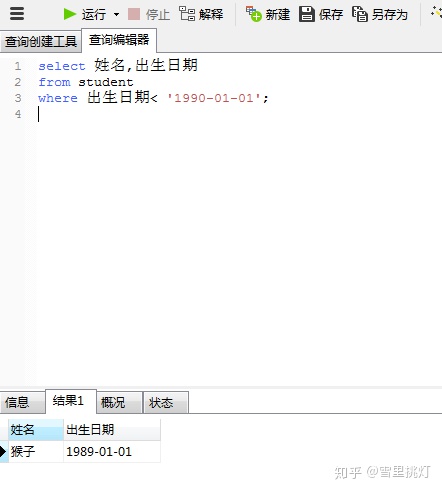442x492 pixels.
Task: Open the 信息 result tab
Action: (22, 402)
